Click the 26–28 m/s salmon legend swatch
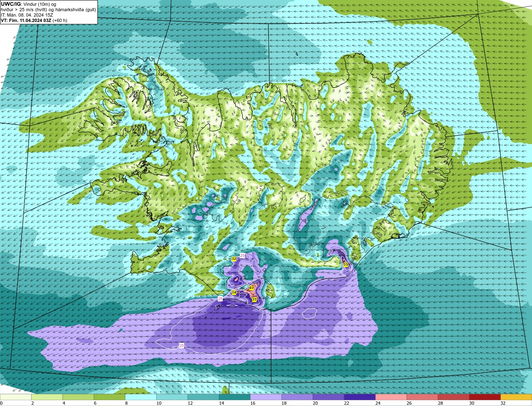The image size is (532, 406). pos(422,397)
